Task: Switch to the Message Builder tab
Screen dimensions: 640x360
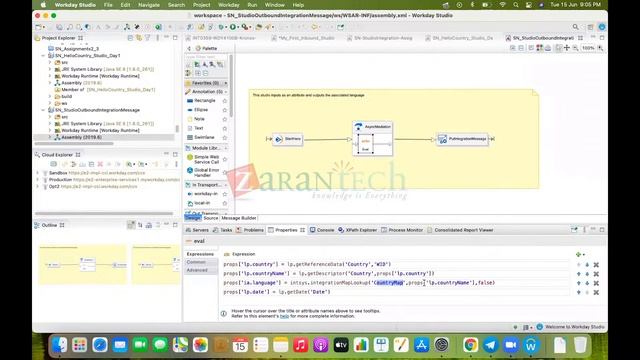Action: [x=239, y=218]
